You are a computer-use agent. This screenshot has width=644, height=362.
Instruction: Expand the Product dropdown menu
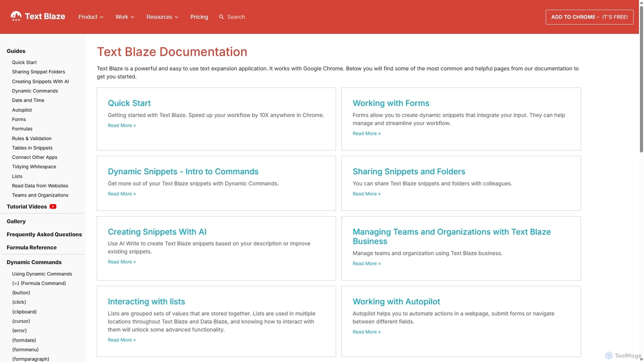[x=91, y=17]
